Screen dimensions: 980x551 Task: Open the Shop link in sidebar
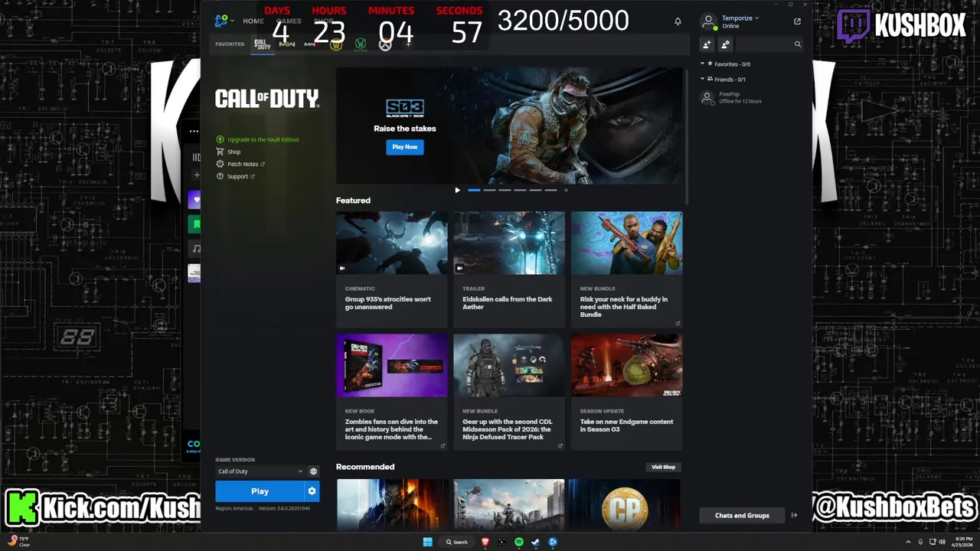[x=234, y=152]
